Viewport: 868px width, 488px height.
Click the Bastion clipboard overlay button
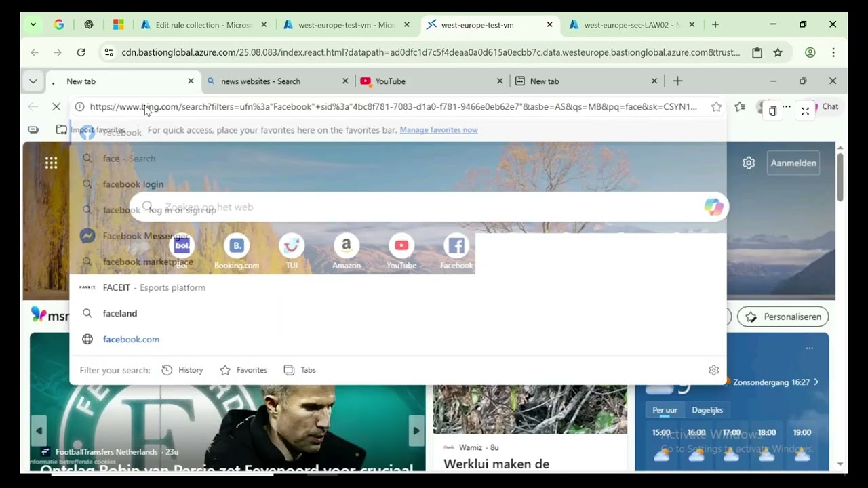point(772,111)
